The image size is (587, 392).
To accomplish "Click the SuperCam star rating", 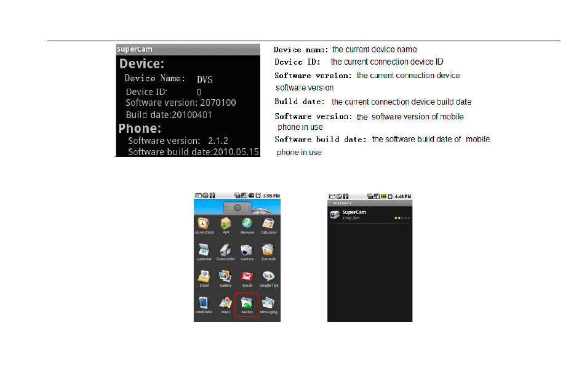I will [x=402, y=218].
